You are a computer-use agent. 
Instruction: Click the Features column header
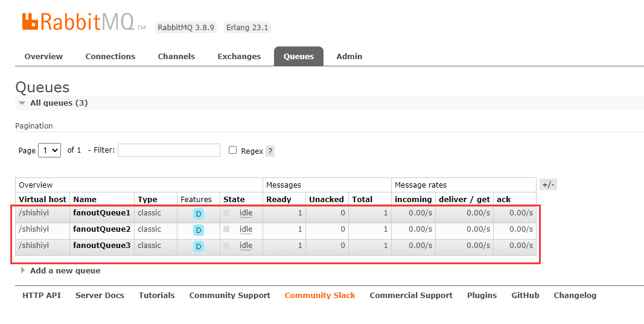(196, 199)
